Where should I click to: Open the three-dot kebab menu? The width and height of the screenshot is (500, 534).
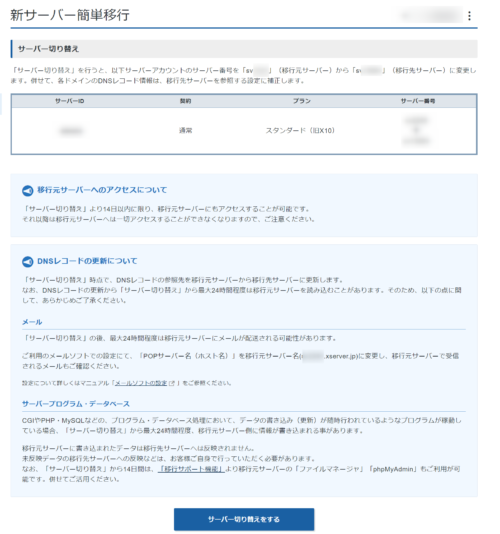(469, 16)
